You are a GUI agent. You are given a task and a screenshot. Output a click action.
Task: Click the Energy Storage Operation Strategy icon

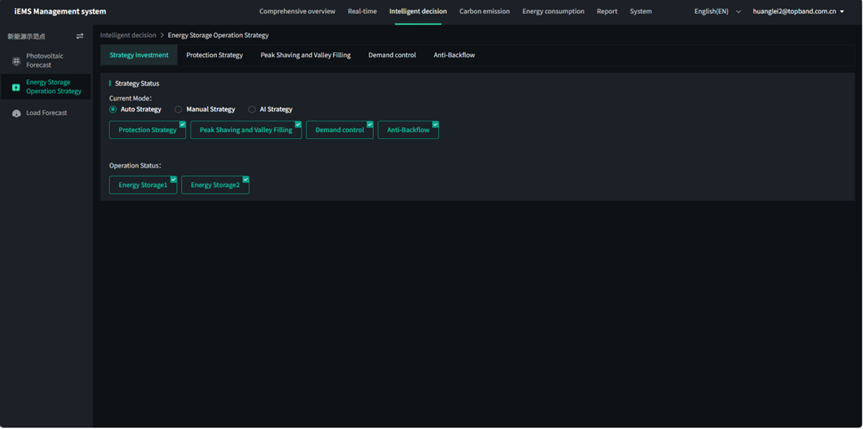(x=16, y=87)
